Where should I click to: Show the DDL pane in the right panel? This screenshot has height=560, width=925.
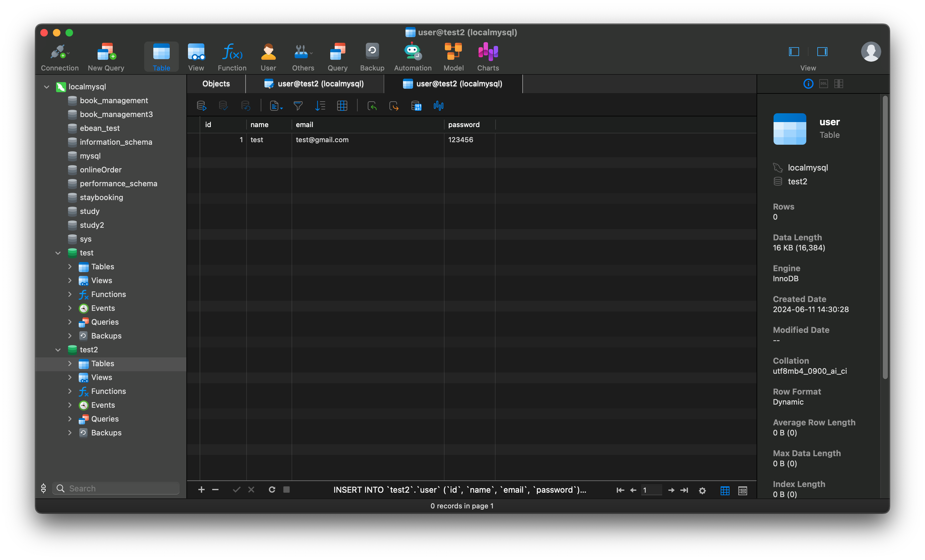click(823, 84)
